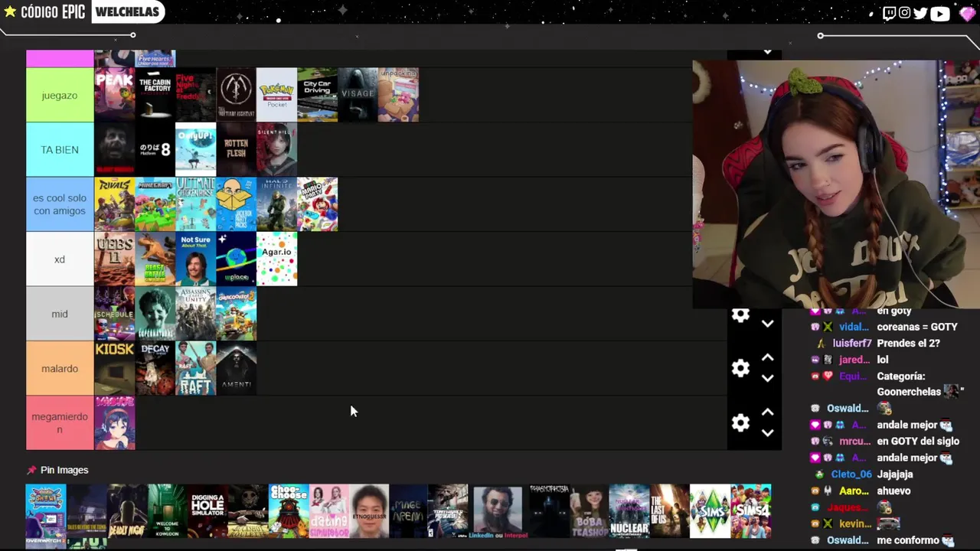Move malardo tier up with arrow
This screenshot has height=551, width=980.
coord(767,357)
